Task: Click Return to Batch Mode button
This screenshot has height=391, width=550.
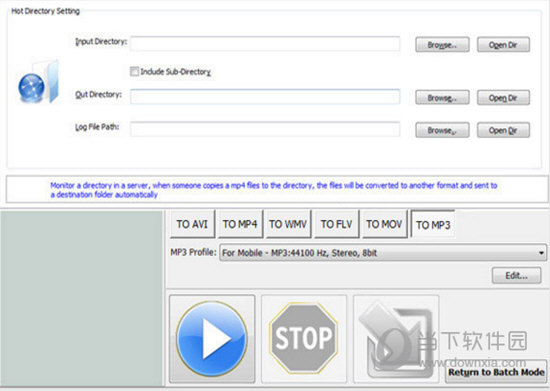Action: click(x=496, y=372)
